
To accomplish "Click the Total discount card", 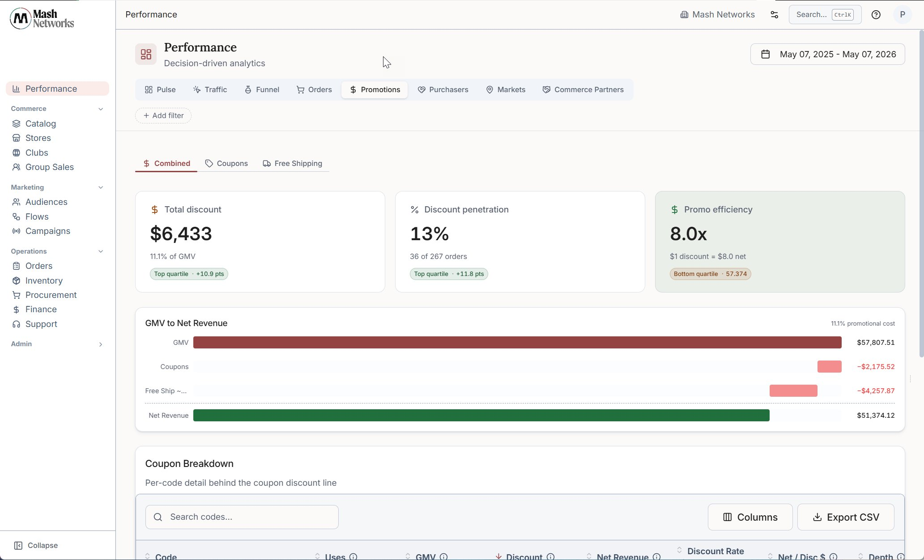I will [x=260, y=242].
